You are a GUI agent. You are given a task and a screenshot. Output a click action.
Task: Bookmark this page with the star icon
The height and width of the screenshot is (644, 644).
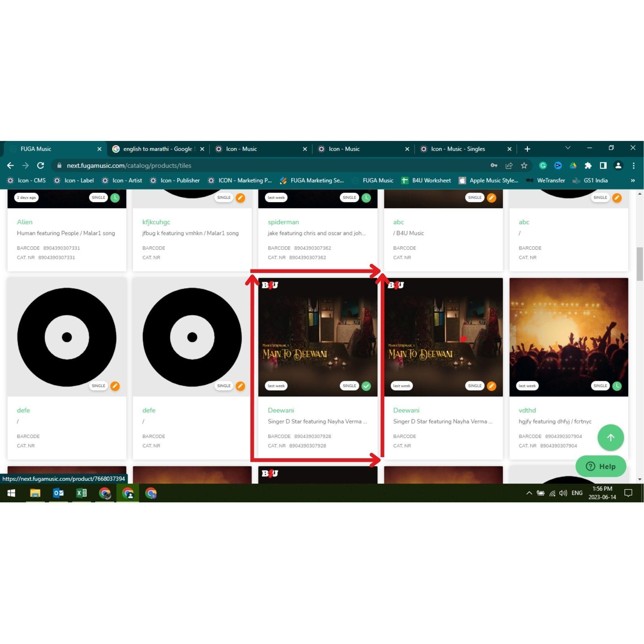[524, 165]
